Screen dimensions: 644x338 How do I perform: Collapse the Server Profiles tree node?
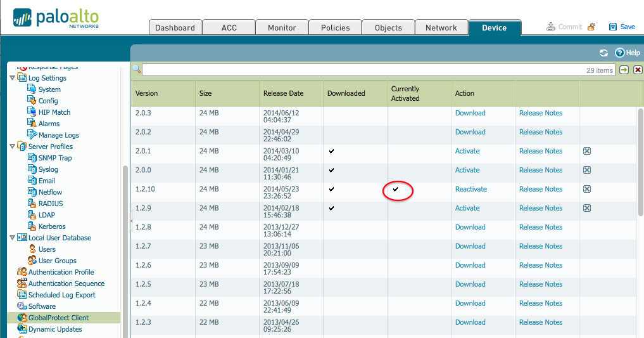pyautogui.click(x=12, y=146)
